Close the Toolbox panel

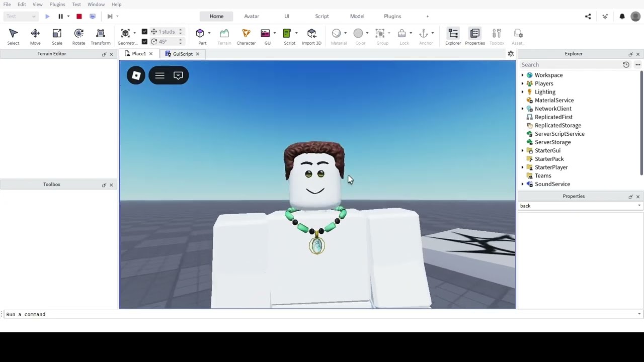point(111,185)
